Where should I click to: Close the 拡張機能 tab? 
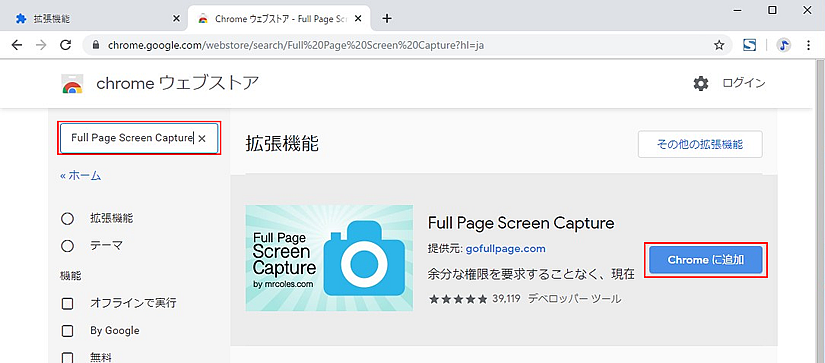[176, 18]
